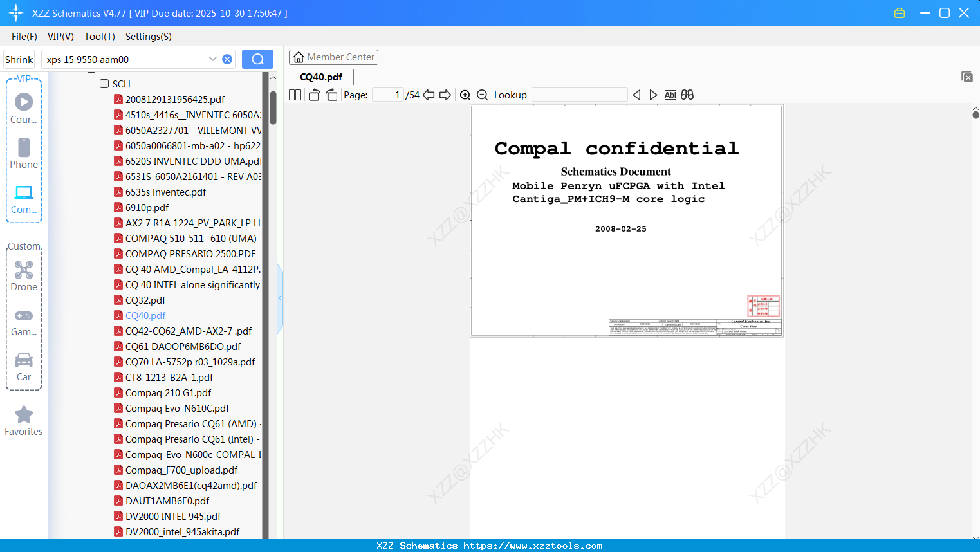The width and height of the screenshot is (980, 552).
Task: Click the yellow toolbox icon in title bar
Action: 900,13
